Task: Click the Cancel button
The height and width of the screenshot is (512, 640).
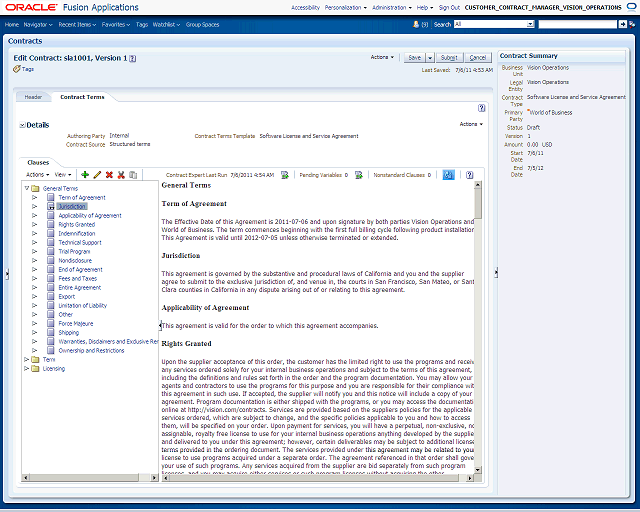Action: 478,58
